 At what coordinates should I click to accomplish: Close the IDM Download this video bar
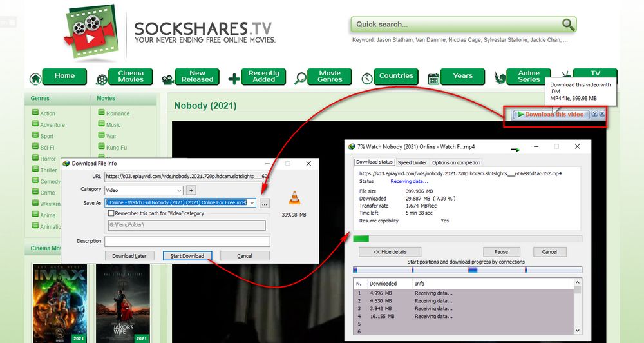pos(601,114)
